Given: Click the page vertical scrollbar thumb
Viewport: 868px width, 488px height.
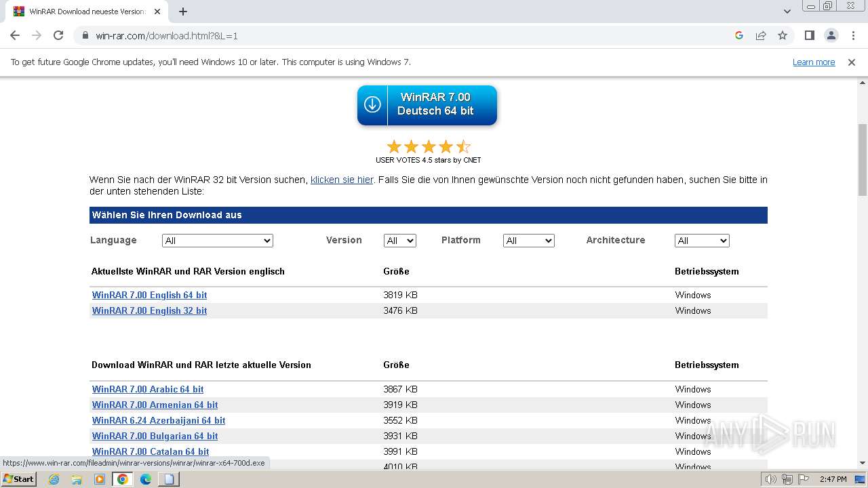Looking at the screenshot, I should point(863,159).
